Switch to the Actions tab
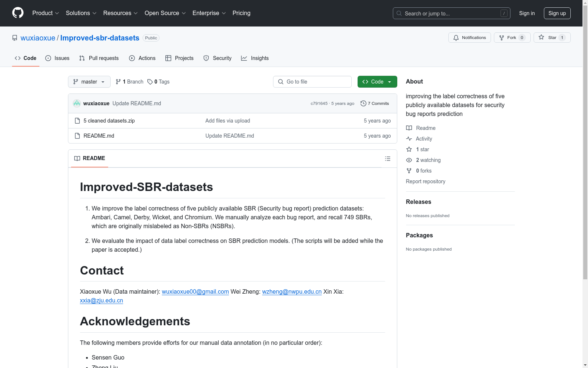Viewport: 588px width, 368px height. [x=142, y=58]
